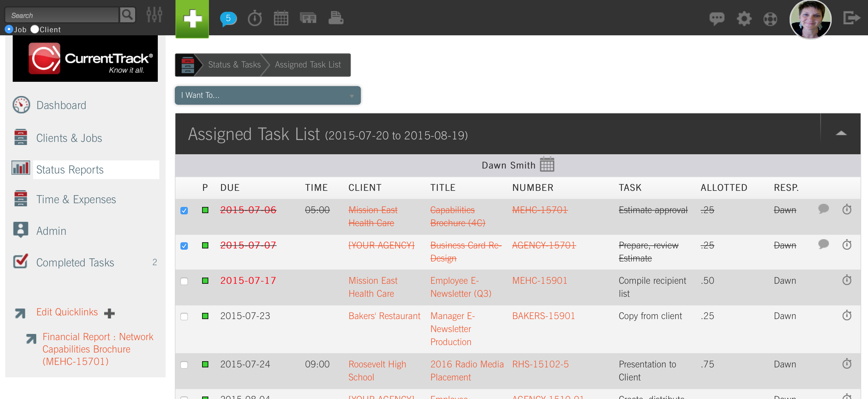Image resolution: width=868 pixels, height=399 pixels.
Task: Open the chat messages icon at top right
Action: pyautogui.click(x=717, y=19)
